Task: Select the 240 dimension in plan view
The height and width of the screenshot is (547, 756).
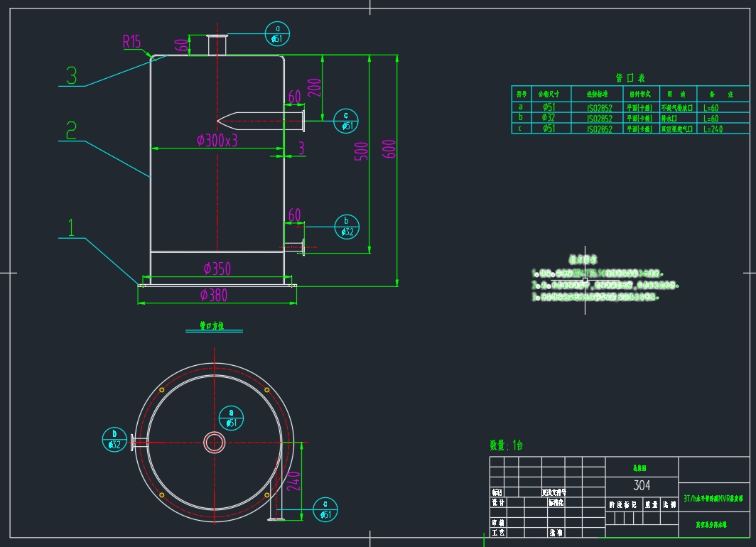Action: click(293, 481)
